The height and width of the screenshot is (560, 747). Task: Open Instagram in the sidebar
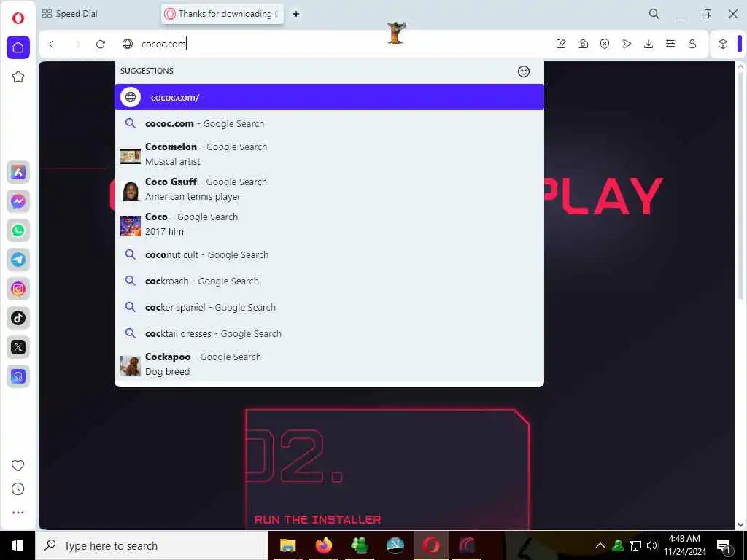pos(18,289)
